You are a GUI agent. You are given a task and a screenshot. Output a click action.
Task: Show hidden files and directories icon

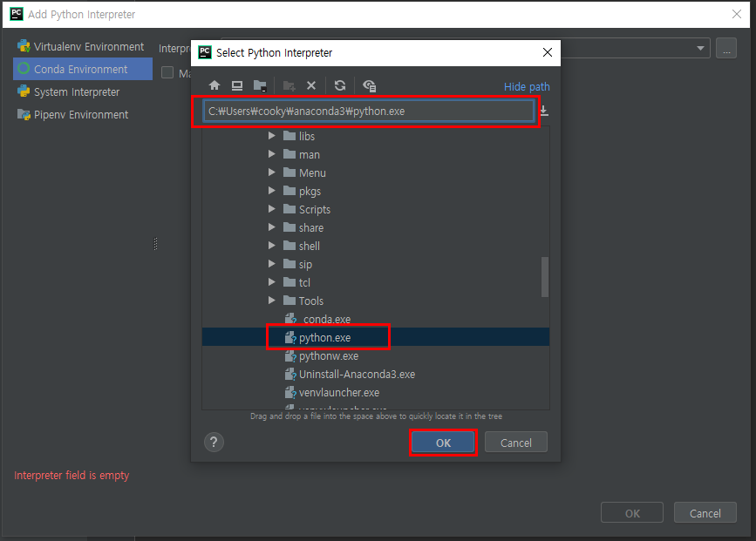(370, 85)
